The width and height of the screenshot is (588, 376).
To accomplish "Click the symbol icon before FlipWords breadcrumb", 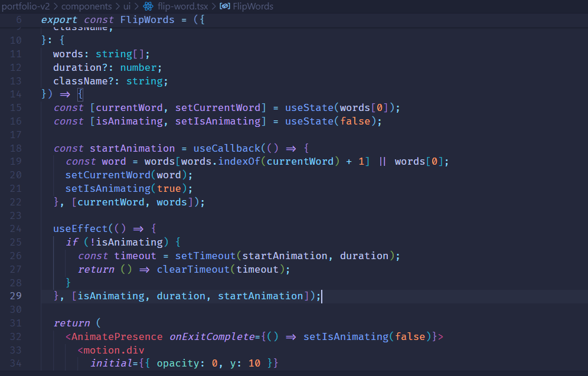I will (224, 6).
